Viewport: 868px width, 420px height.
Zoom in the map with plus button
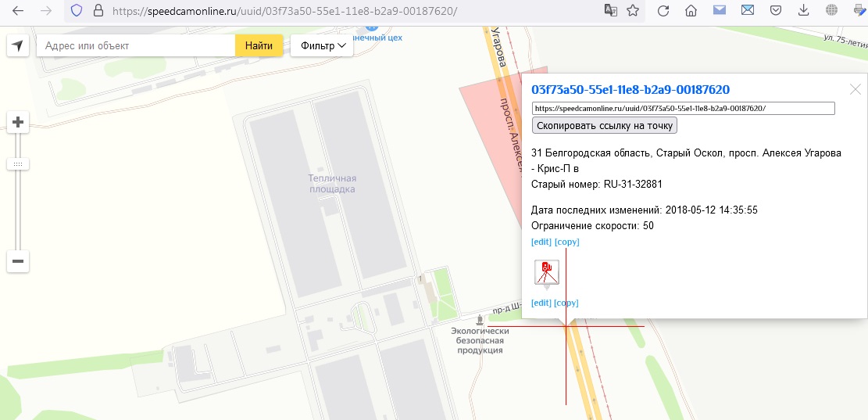pyautogui.click(x=18, y=122)
